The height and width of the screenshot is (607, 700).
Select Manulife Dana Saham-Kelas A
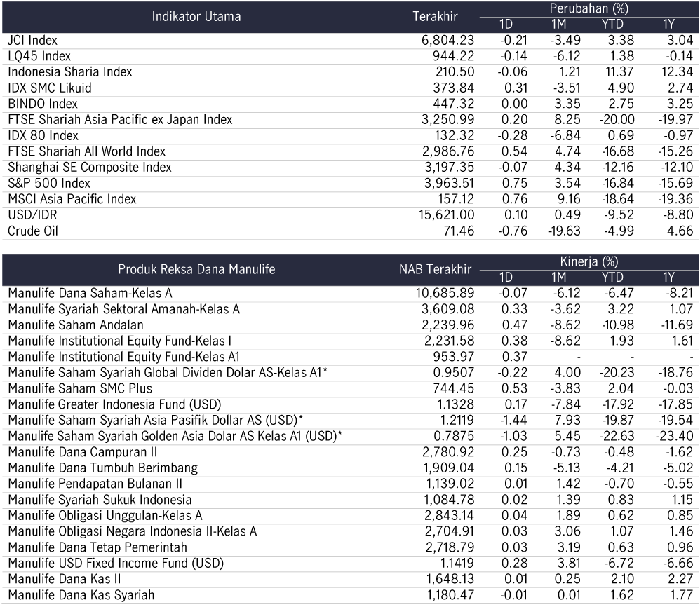click(90, 294)
